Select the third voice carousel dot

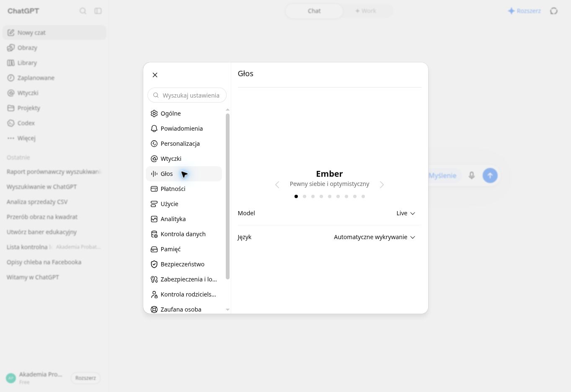point(313,196)
